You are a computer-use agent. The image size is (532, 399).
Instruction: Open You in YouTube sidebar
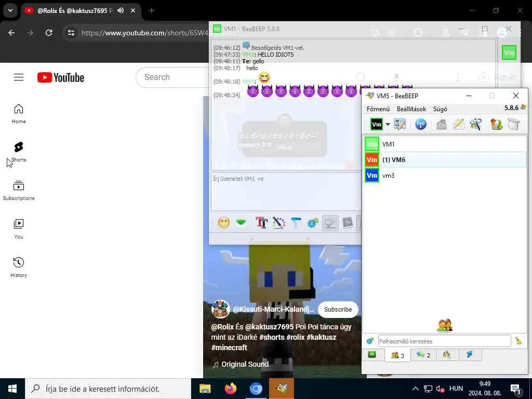19,229
